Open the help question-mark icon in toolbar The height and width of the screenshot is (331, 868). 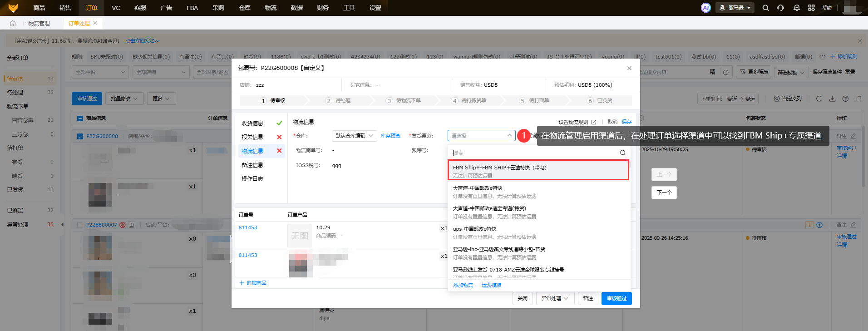[845, 99]
